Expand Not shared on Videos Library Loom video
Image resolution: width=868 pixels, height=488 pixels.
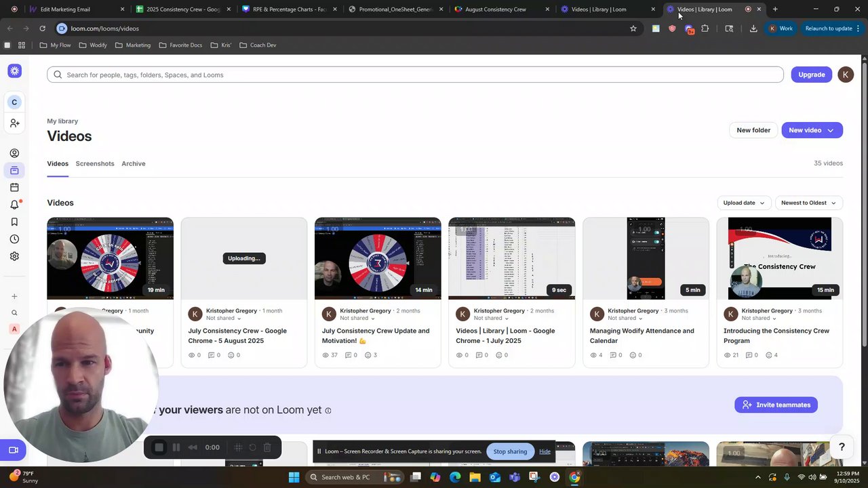point(491,318)
